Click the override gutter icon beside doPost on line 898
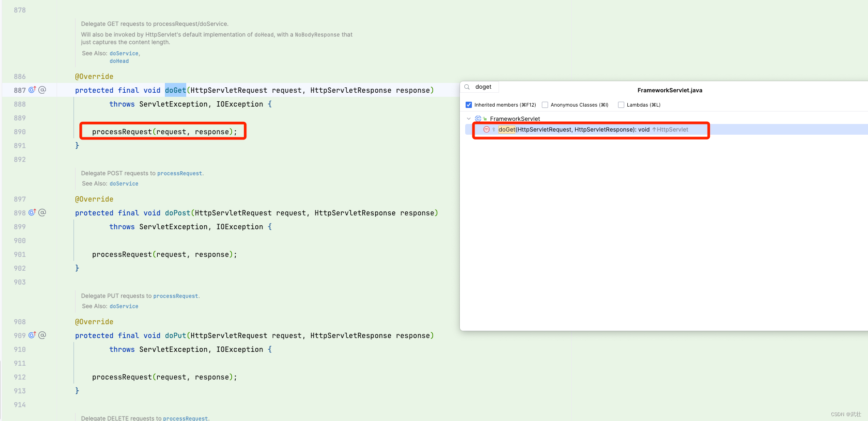The height and width of the screenshot is (421, 868). coord(32,212)
